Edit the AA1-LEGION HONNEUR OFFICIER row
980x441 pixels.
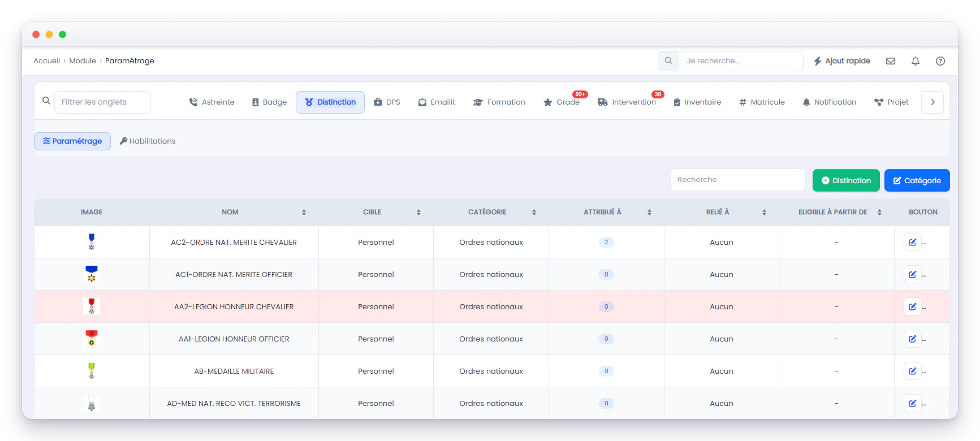pos(913,339)
